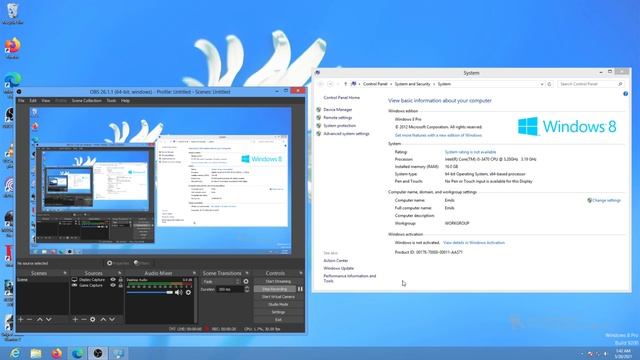Open transition properties gear next to Fade
This screenshot has height=360, width=640.
[246, 281]
